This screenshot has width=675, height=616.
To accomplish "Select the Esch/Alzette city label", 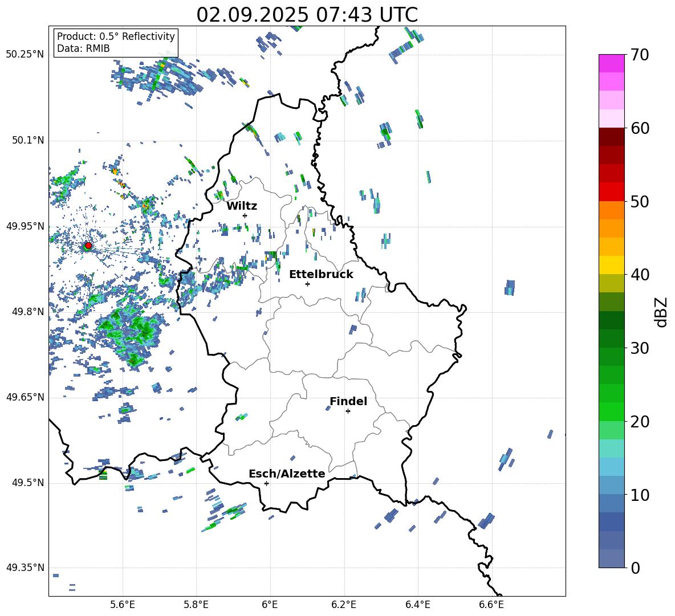I will click(287, 474).
